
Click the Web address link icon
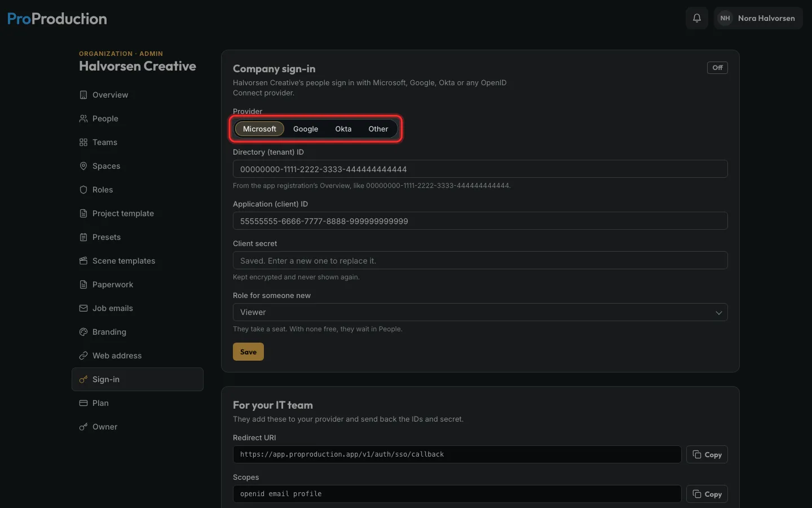point(83,356)
